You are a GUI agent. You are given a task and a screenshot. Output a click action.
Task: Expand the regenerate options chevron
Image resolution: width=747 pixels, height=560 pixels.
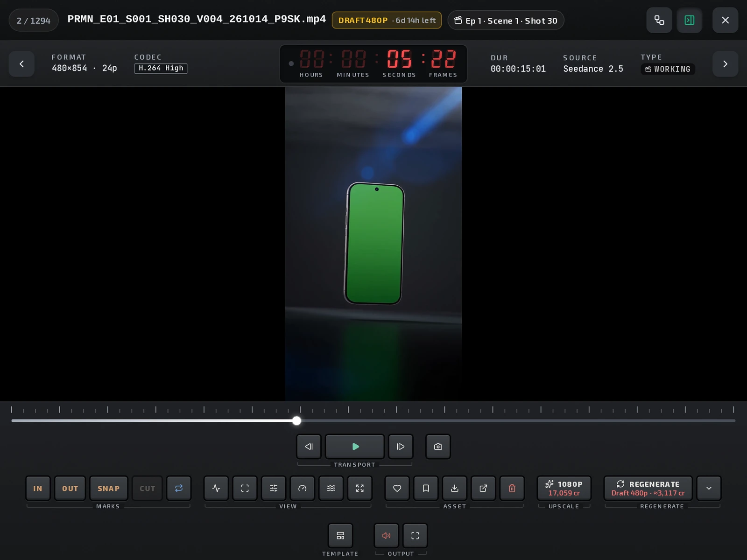coord(709,488)
